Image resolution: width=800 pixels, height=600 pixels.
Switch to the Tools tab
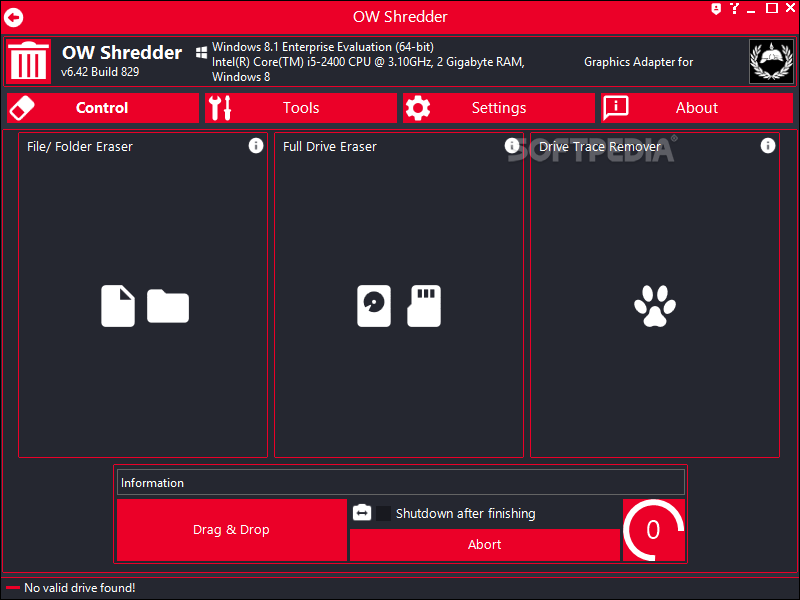301,108
